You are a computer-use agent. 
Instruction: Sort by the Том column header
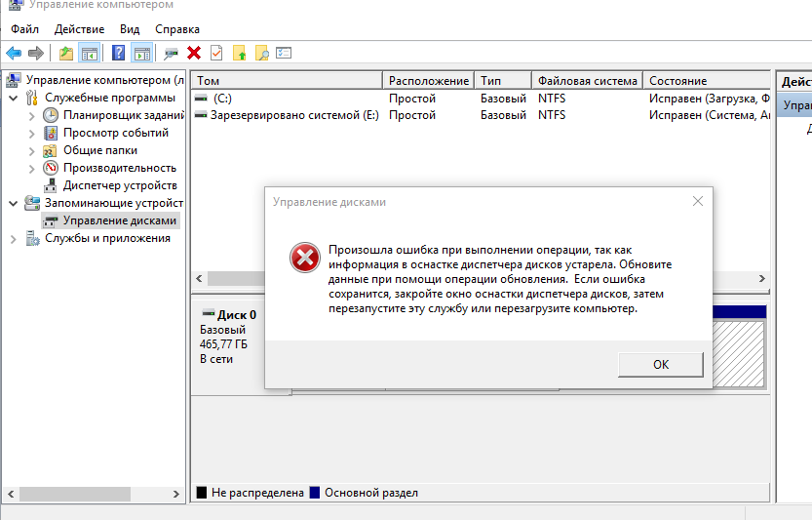coord(288,81)
